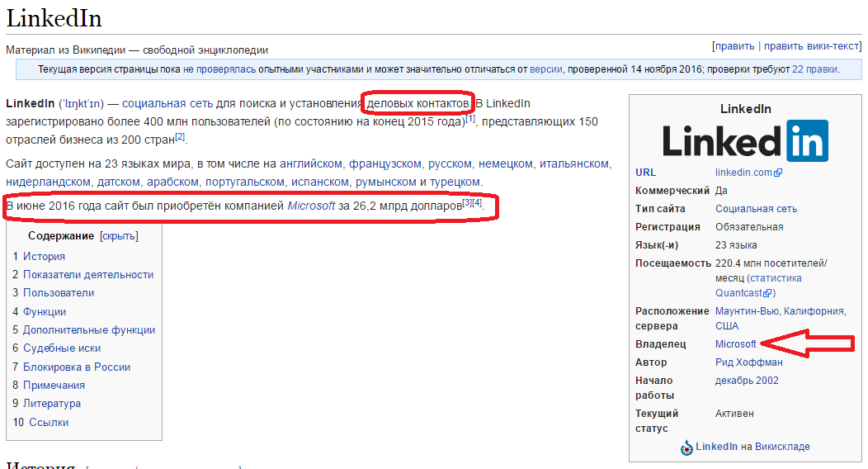This screenshot has height=469, width=868.
Task: Open the 'итальянском' language link
Action: tap(574, 163)
